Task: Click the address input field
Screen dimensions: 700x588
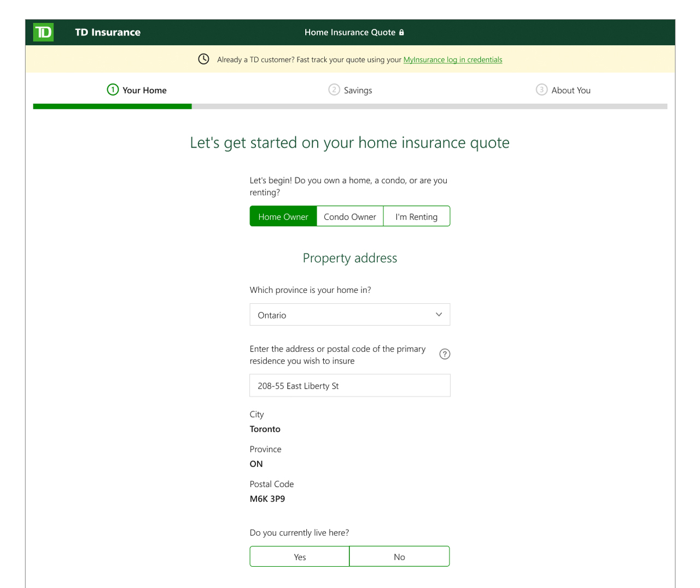Action: (x=349, y=386)
